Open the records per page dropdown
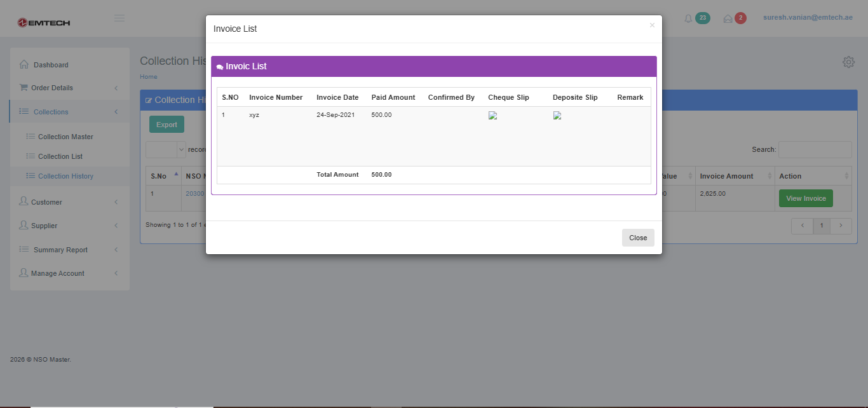The image size is (868, 408). click(x=165, y=149)
